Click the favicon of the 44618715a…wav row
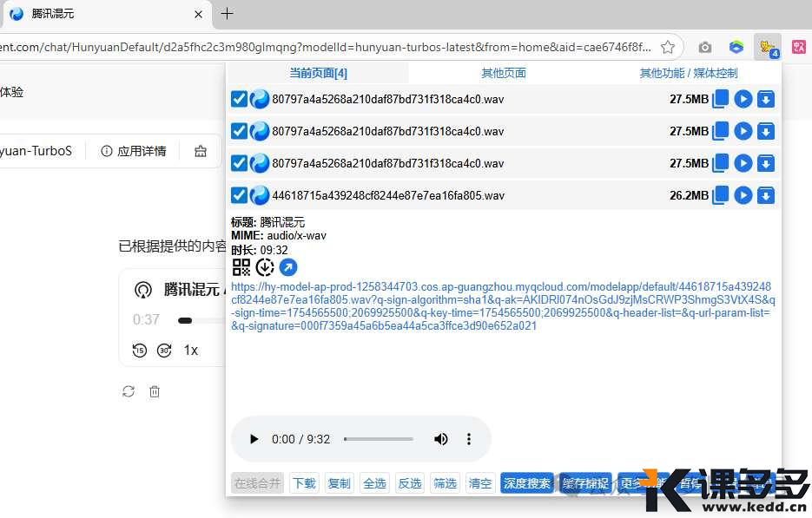The image size is (812, 518). (x=260, y=195)
